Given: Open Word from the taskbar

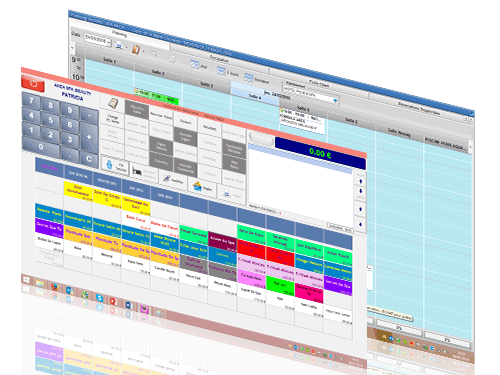Looking at the screenshot, I should coord(129,305).
